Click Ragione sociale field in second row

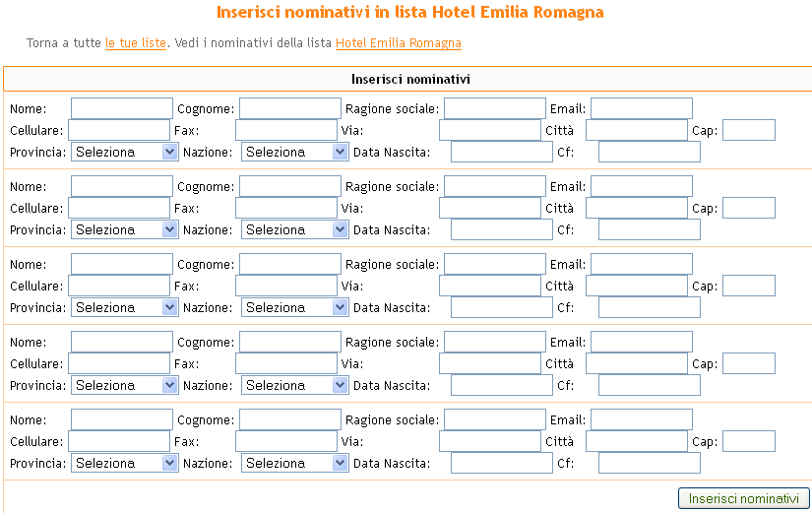tap(494, 186)
